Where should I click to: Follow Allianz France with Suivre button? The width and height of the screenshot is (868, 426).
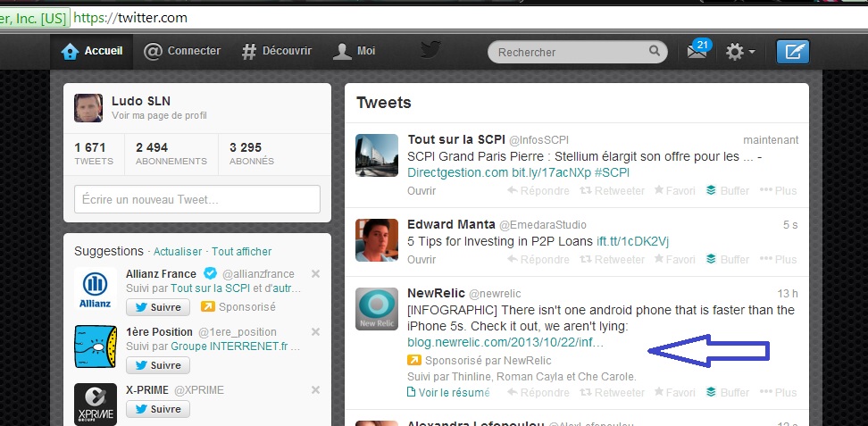pyautogui.click(x=158, y=307)
